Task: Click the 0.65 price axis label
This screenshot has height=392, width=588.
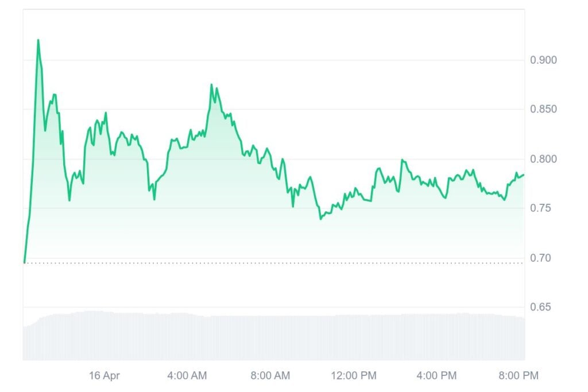Action: (x=542, y=307)
